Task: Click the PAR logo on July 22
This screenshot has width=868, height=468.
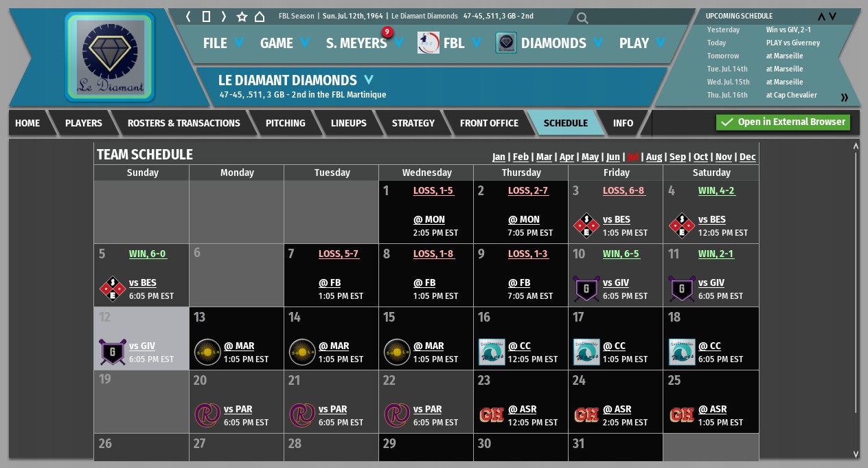Action: pos(397,415)
